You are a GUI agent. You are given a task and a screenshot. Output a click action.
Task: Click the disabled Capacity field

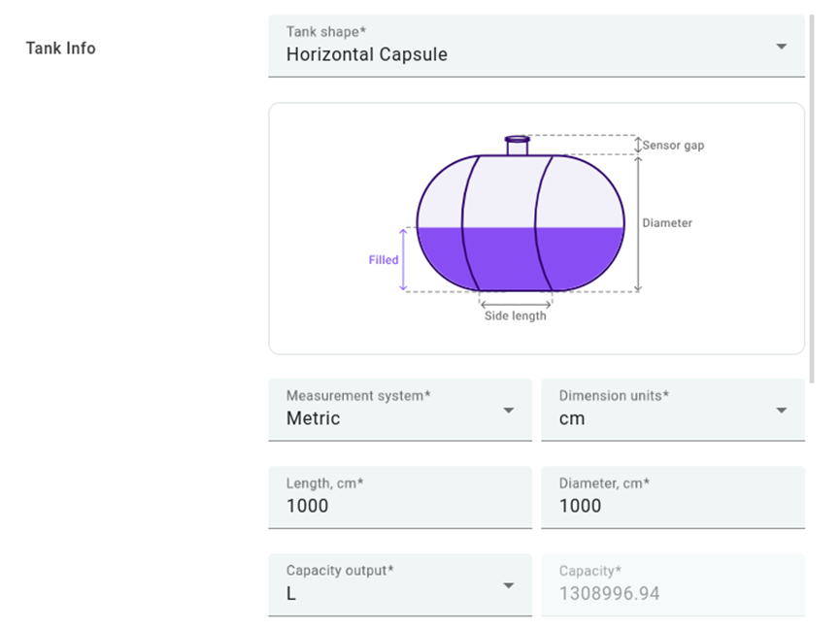(x=672, y=593)
